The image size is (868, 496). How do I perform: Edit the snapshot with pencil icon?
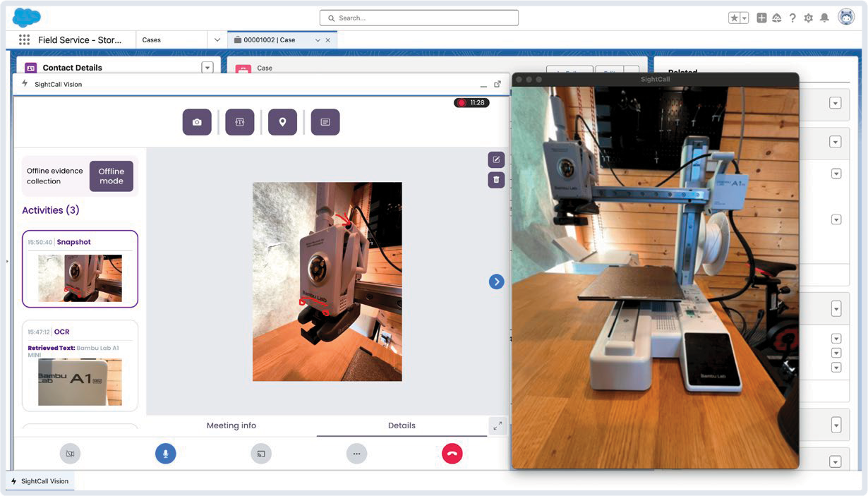click(496, 159)
